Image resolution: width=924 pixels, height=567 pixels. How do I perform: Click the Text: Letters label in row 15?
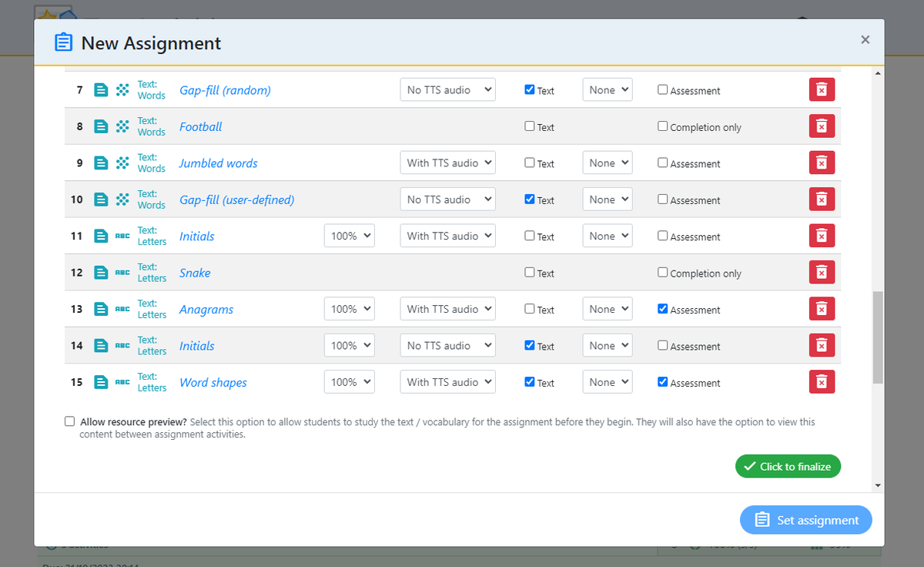click(x=152, y=382)
